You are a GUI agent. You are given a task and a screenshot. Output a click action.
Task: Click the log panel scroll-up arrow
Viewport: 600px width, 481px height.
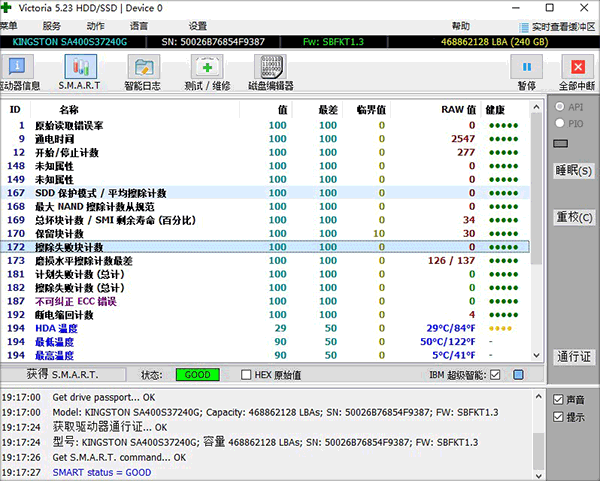538,397
